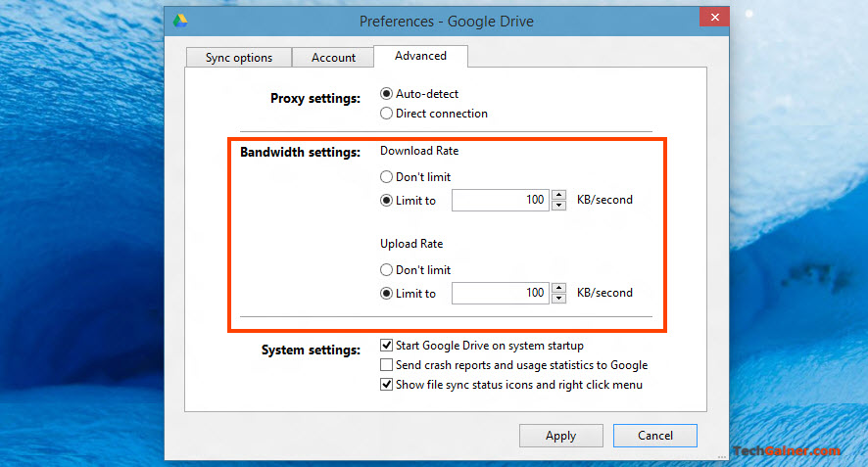Click the Upload Rate heading
The image size is (868, 467).
point(411,244)
